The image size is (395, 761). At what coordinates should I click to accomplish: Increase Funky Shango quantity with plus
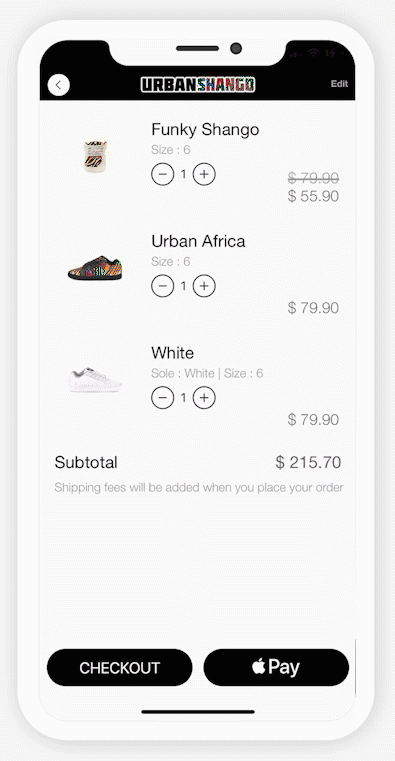[x=204, y=174]
